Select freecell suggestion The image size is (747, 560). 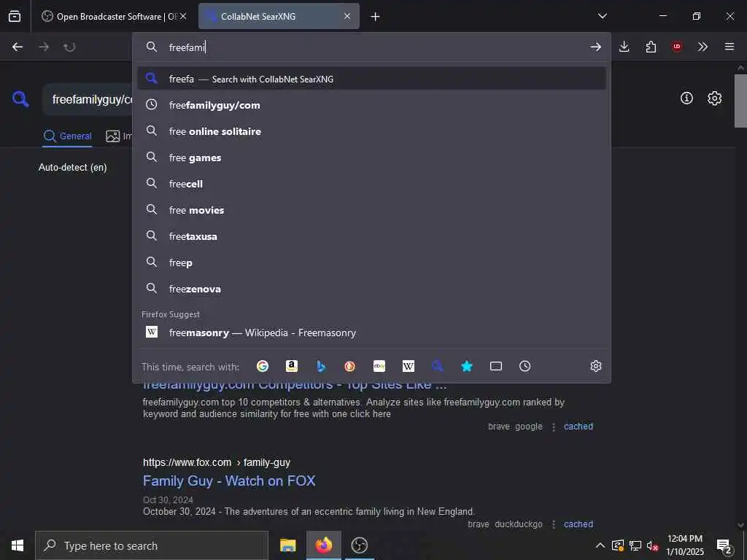click(x=371, y=183)
